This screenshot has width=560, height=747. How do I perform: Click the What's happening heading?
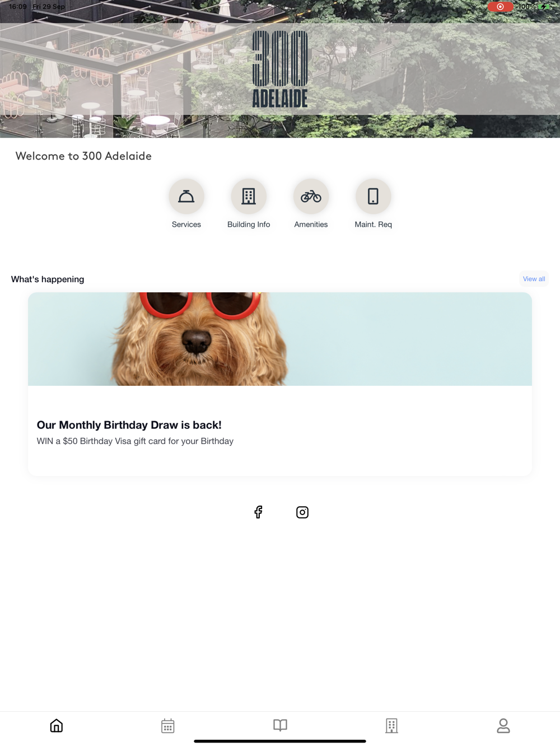pyautogui.click(x=48, y=279)
